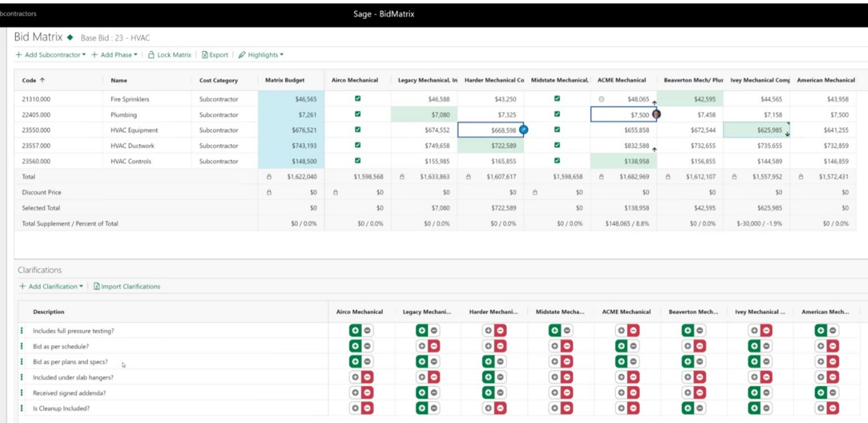Mark Legacy Mechanical no for Bid as per schedule

point(434,346)
